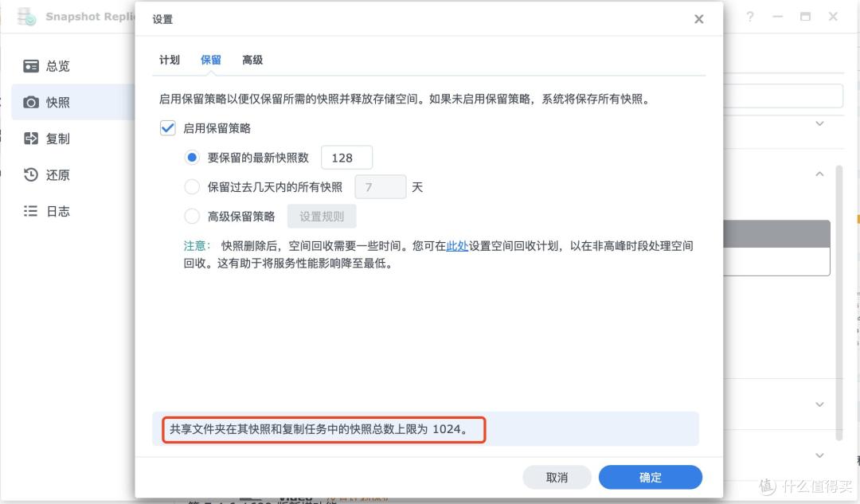Click the 注意 note label
Viewport: 860px width, 504px height.
(x=197, y=246)
